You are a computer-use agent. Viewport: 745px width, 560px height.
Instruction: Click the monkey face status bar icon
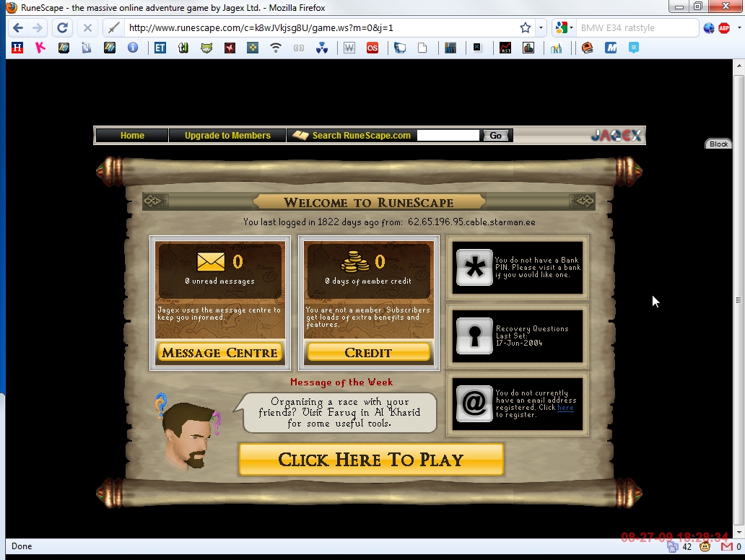pyautogui.click(x=705, y=547)
